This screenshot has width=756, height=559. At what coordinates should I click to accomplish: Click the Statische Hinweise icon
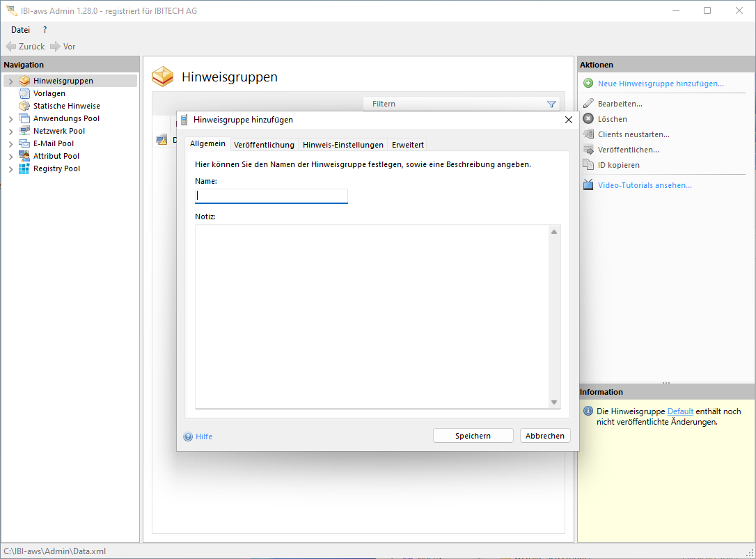[24, 106]
